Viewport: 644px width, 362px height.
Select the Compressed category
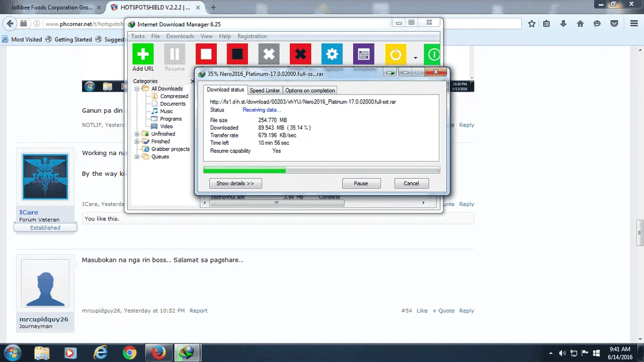[174, 97]
